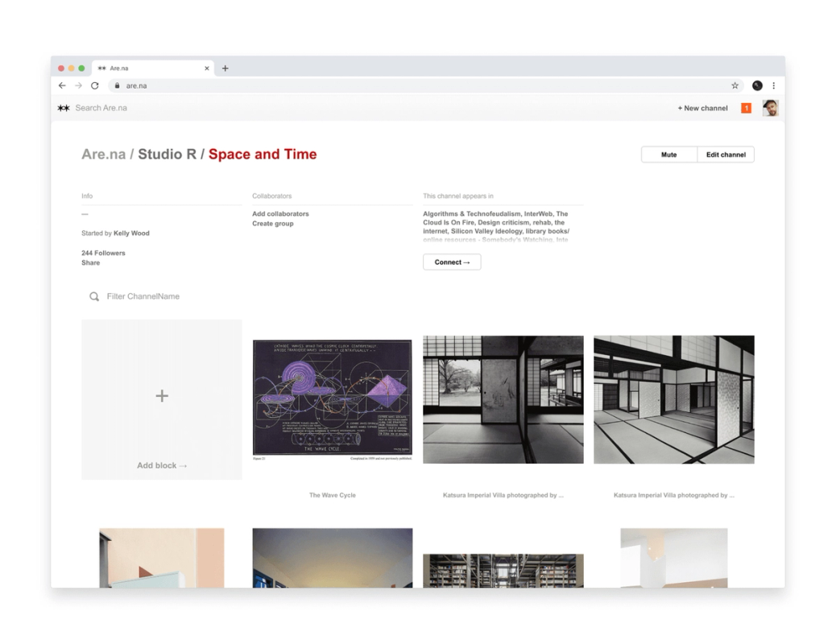The width and height of the screenshot is (836, 644).
Task: Open the Studio R breadcrumb link
Action: pyautogui.click(x=167, y=154)
